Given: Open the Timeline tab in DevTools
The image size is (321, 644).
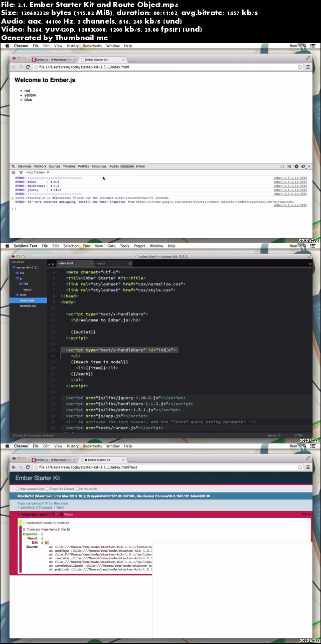Looking at the screenshot, I should (69, 166).
